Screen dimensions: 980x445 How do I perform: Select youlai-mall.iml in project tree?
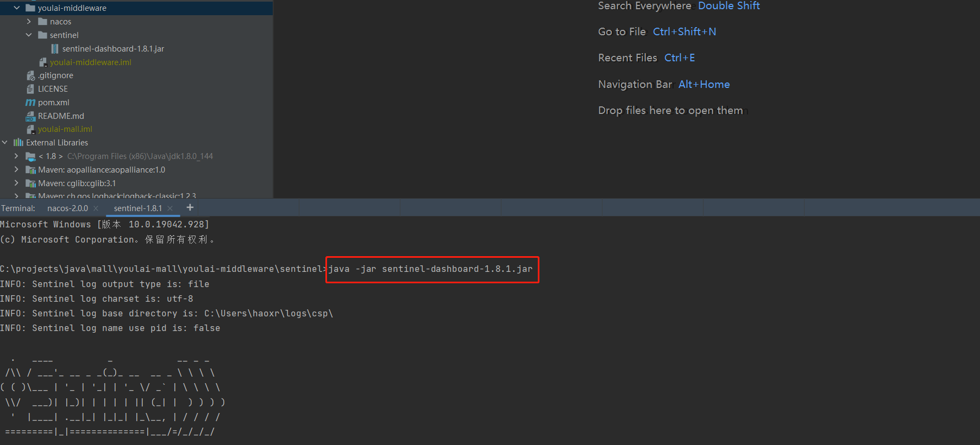[x=65, y=129]
